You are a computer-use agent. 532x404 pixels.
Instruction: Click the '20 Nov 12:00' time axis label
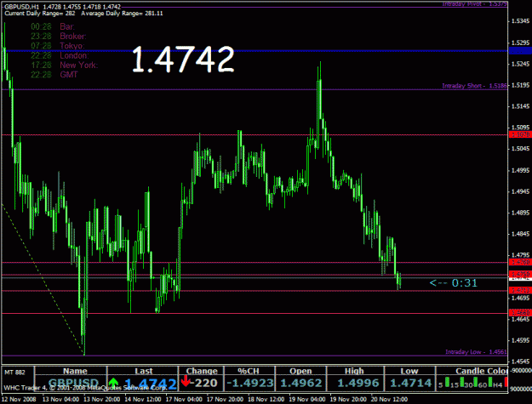389,399
